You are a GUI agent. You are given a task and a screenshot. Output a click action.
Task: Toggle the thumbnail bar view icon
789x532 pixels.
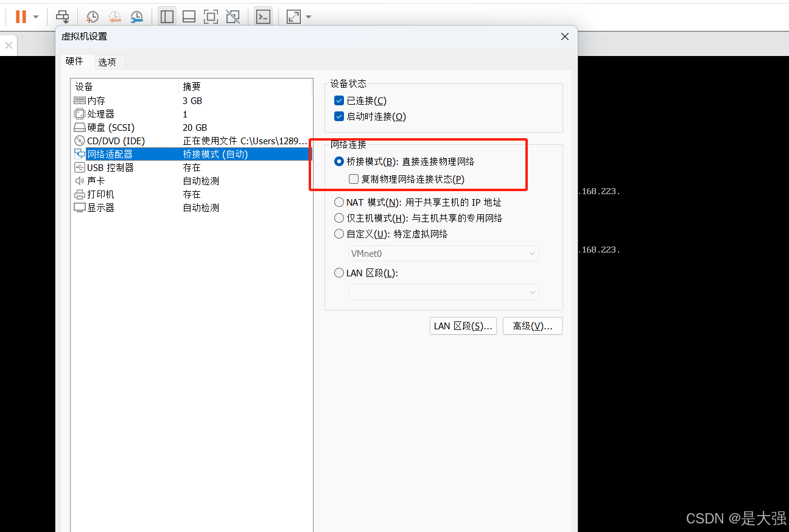(x=189, y=16)
